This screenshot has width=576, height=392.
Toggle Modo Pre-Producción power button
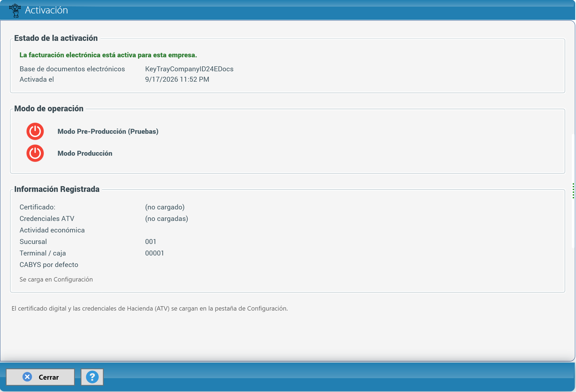tap(35, 131)
